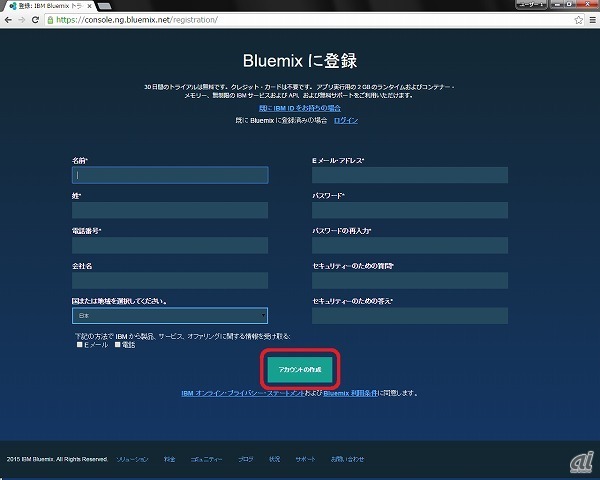Click footer 料金 pricing link
The image size is (600, 480).
(x=170, y=459)
